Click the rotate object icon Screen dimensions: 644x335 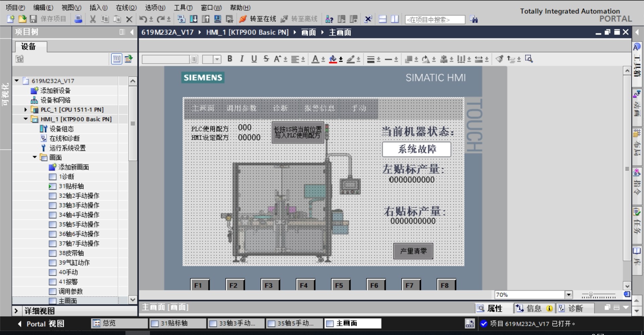tap(426, 59)
